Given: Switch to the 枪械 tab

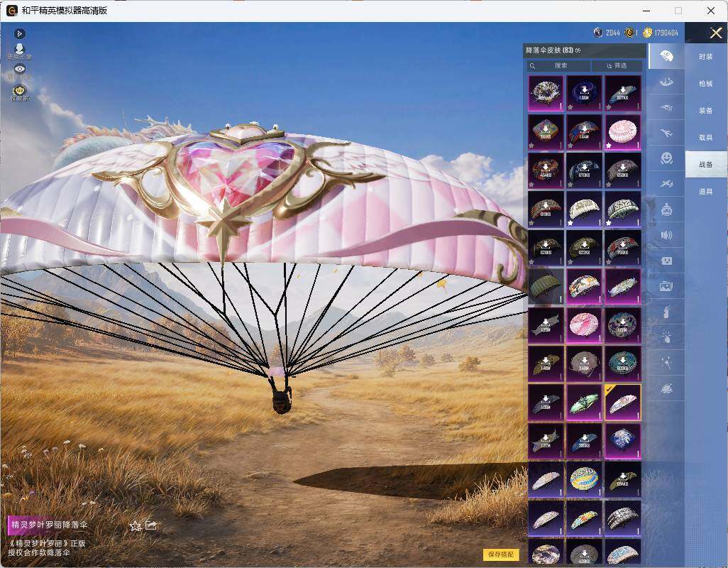Looking at the screenshot, I should click(706, 84).
